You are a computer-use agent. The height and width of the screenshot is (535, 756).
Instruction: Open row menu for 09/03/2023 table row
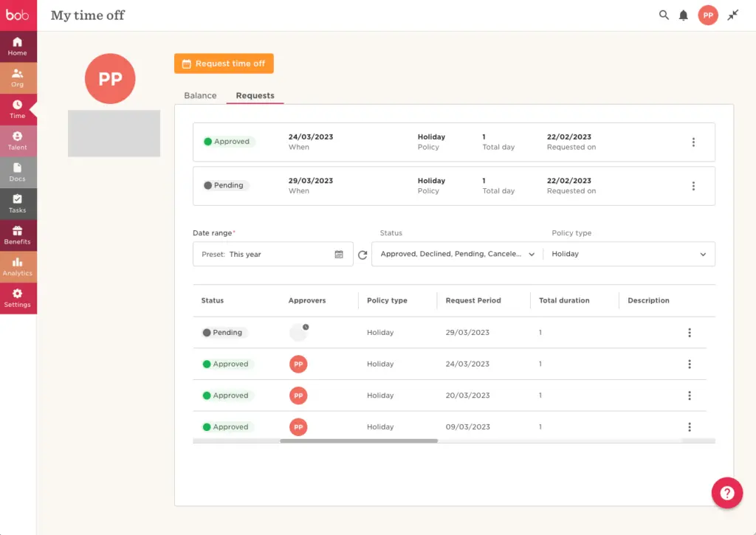690,427
